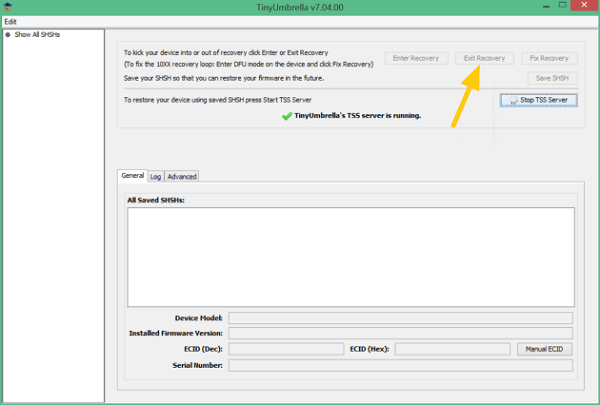This screenshot has height=405, width=600.
Task: Click inside All Saved SHSHs list
Action: pyautogui.click(x=351, y=257)
